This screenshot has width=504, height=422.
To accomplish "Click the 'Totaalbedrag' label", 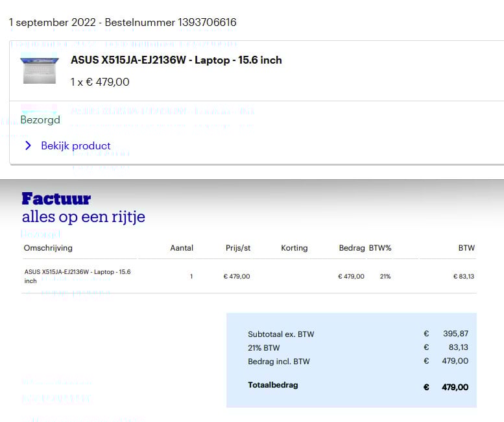I will (273, 385).
